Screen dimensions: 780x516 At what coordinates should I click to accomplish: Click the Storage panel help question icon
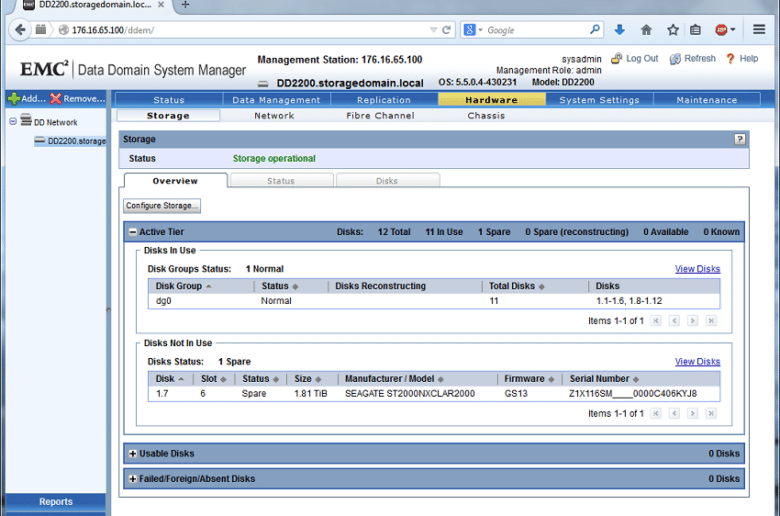tap(740, 139)
